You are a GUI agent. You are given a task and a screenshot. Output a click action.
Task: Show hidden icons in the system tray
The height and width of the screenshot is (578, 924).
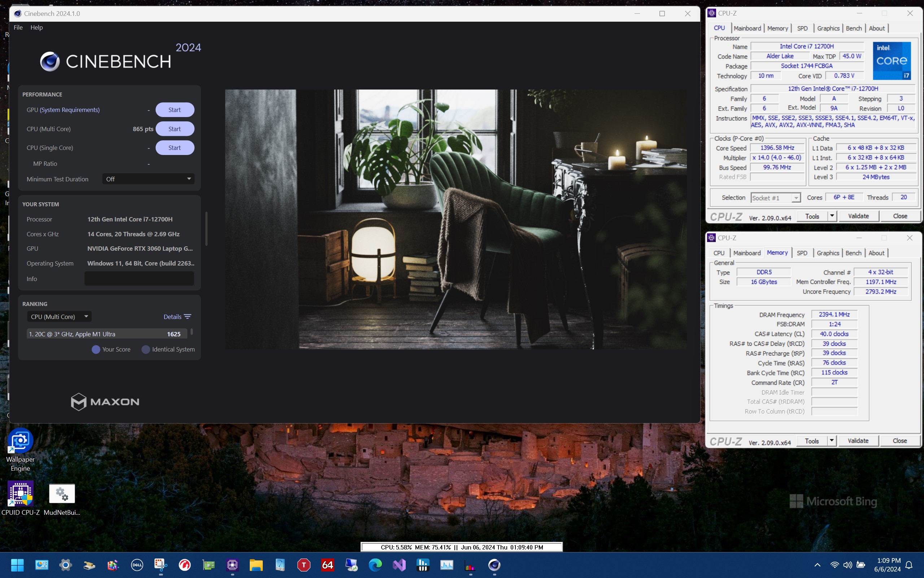coord(818,565)
